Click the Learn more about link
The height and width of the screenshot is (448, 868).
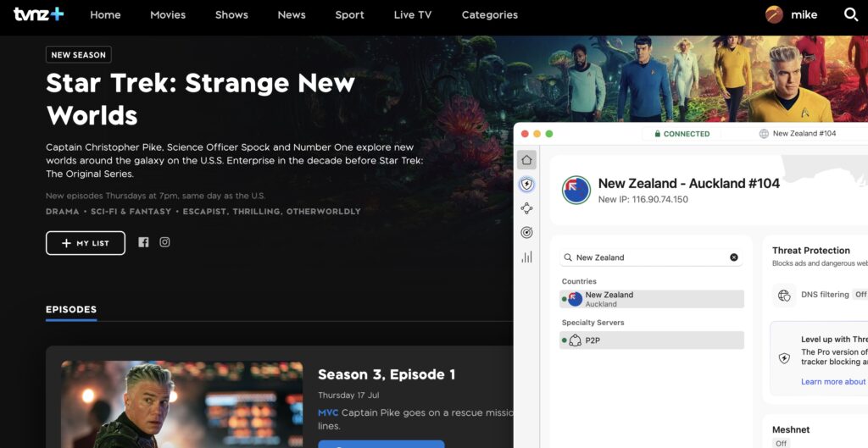tap(834, 382)
